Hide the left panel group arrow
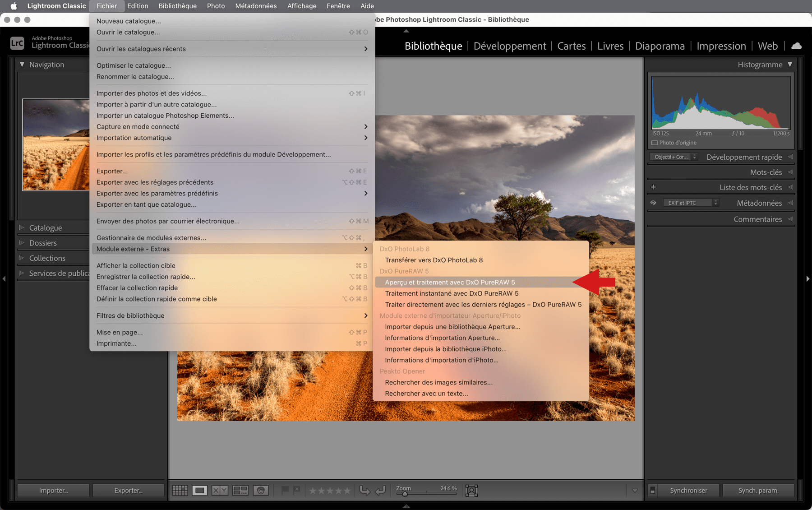Screen dimensions: 812x510 click(4, 279)
